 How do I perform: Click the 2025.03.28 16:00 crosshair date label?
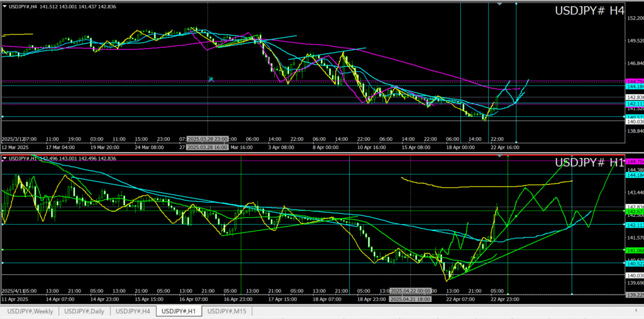pyautogui.click(x=207, y=147)
